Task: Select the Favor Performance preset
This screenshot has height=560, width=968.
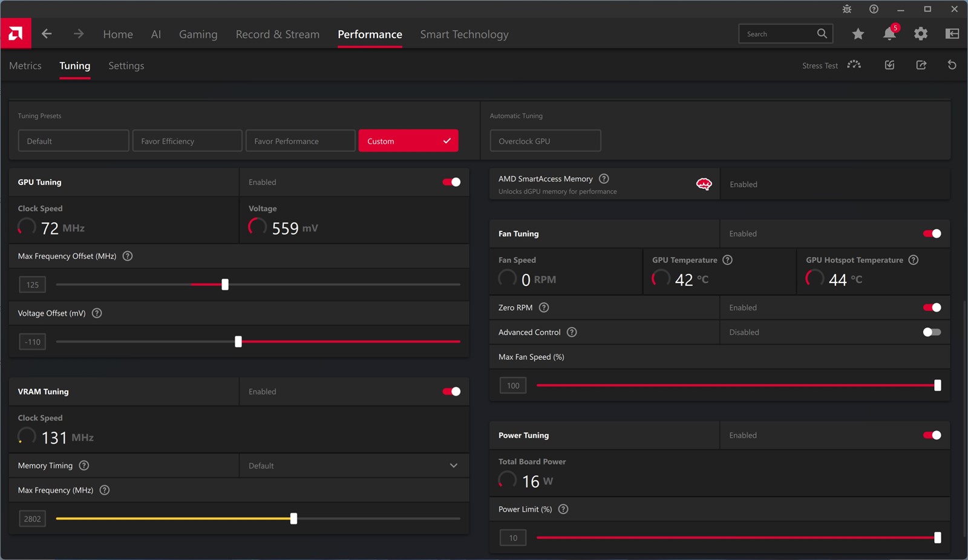Action: 301,141
